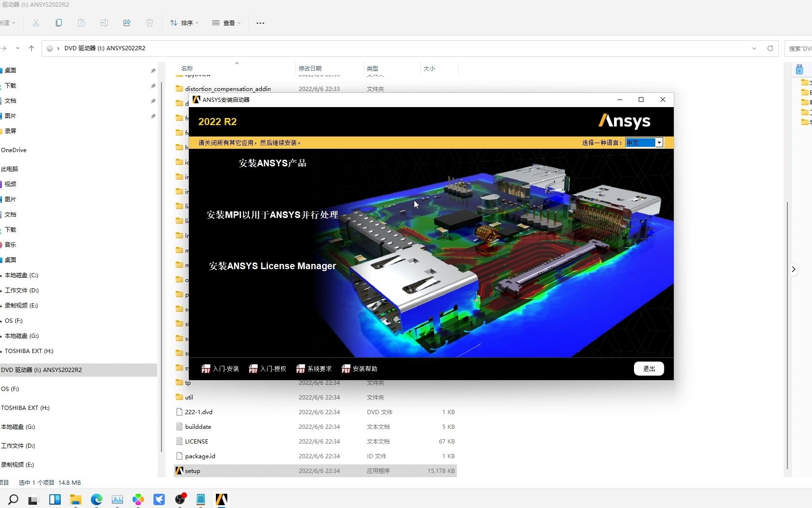Unpin 下载 via pin icon in sidebar

[153, 86]
